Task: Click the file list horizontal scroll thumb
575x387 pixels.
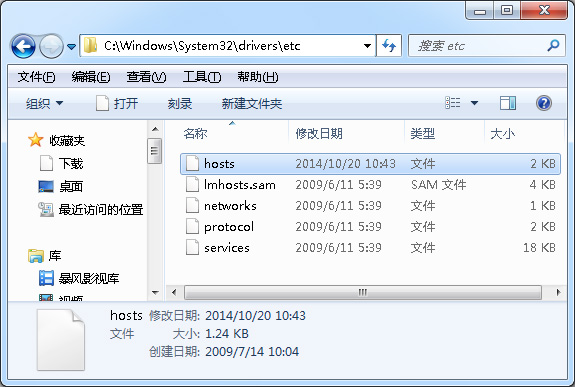Action: point(363,292)
